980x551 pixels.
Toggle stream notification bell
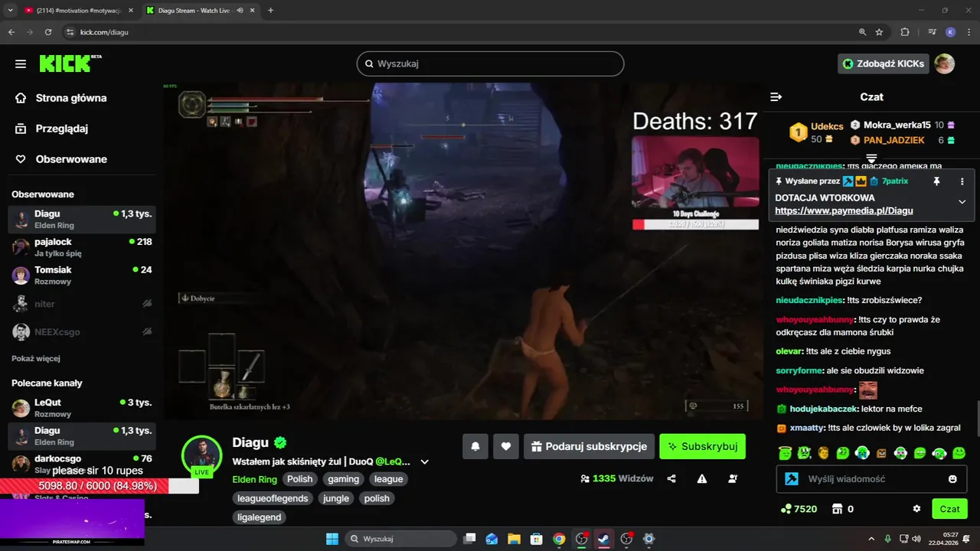[x=475, y=446]
